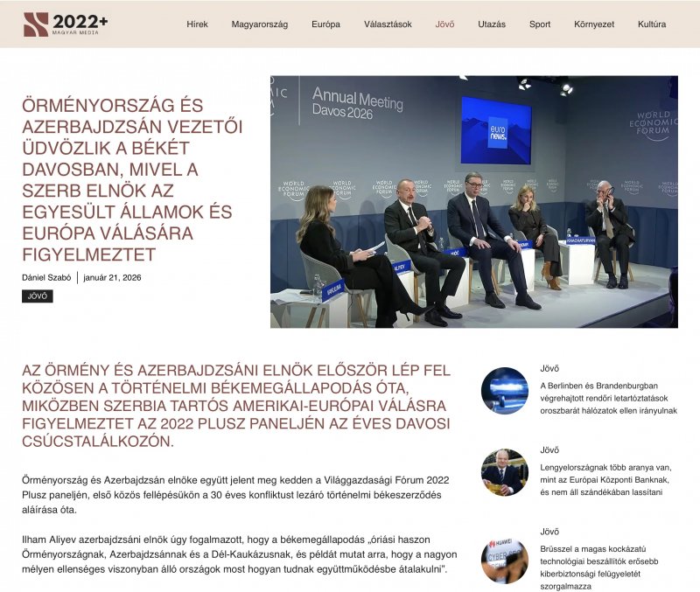Open the Sport section
The height and width of the screenshot is (592, 700).
[539, 24]
